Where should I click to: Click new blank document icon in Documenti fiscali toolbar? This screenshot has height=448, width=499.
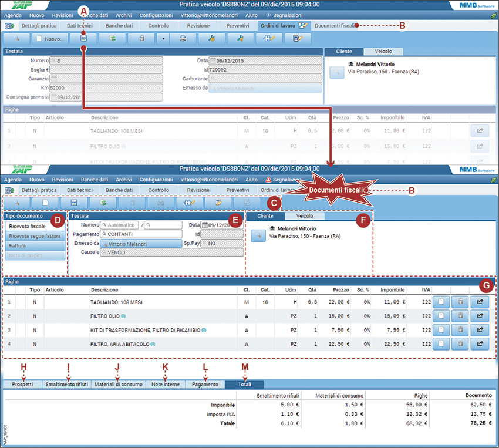pos(46,203)
